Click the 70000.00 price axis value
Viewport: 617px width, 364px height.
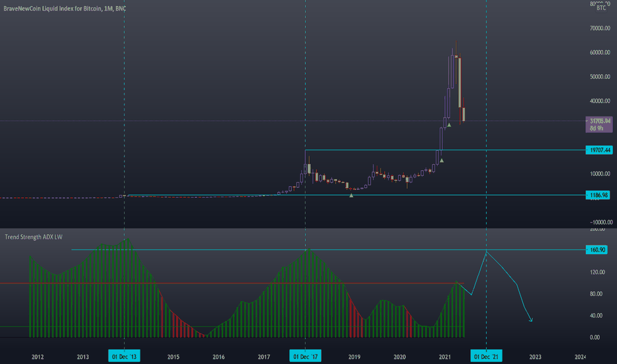(x=600, y=28)
